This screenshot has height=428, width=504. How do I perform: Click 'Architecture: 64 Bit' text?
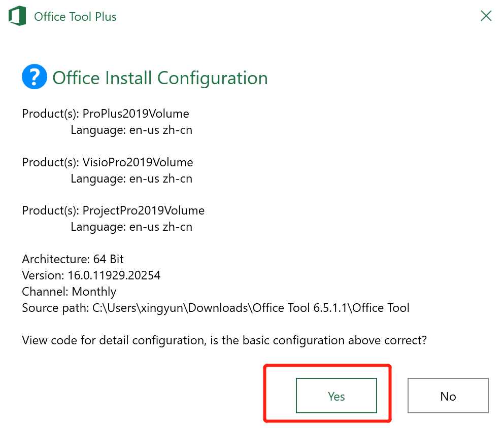(73, 259)
